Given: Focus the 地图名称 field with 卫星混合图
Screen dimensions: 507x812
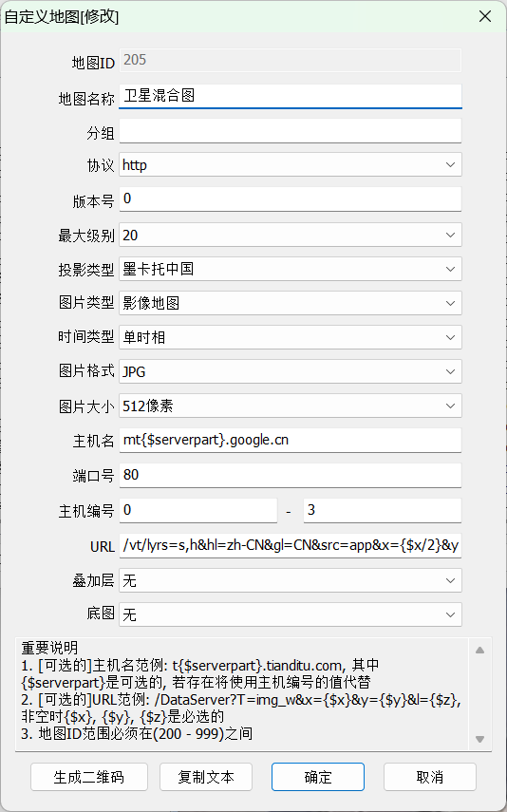Looking at the screenshot, I should pyautogui.click(x=290, y=96).
